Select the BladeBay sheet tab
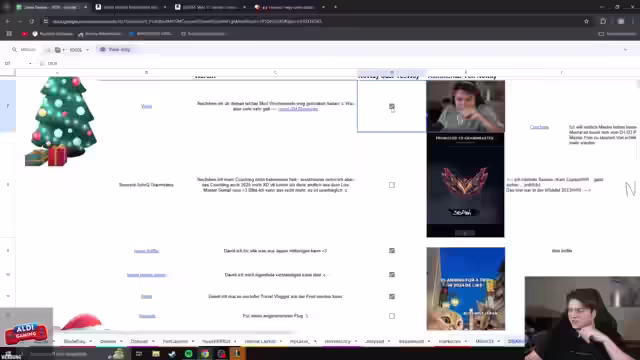The height and width of the screenshot is (360, 640). click(75, 341)
